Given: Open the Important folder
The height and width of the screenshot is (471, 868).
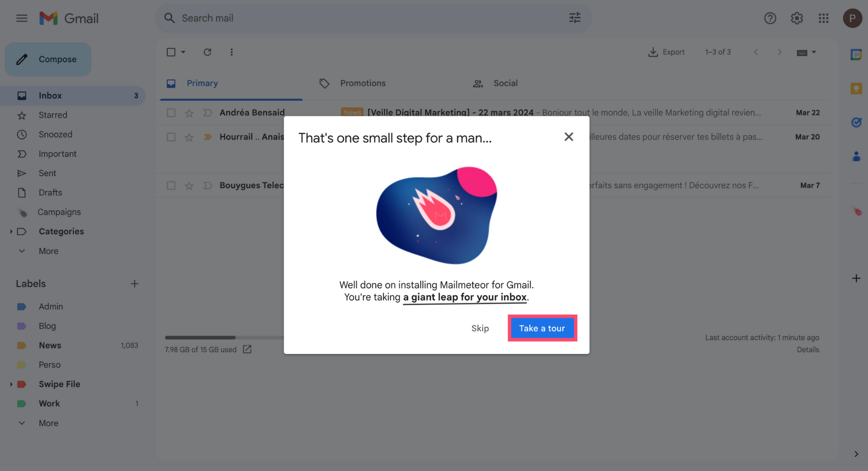Looking at the screenshot, I should click(x=72, y=154).
